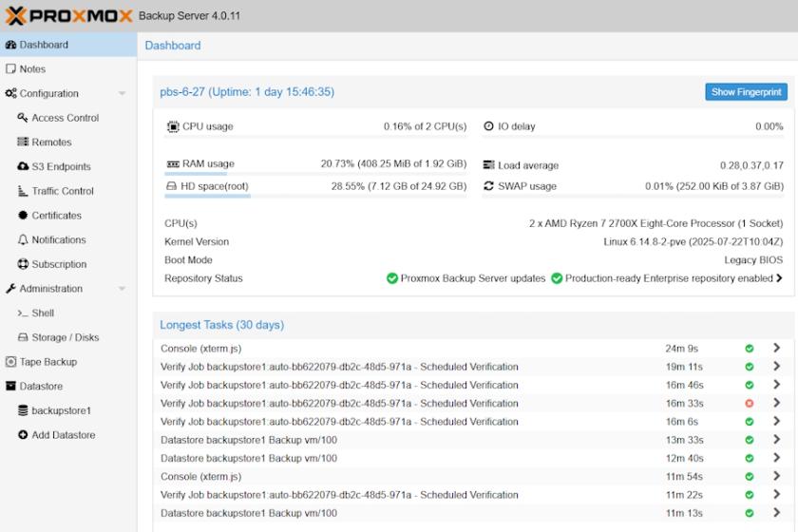798x532 pixels.
Task: Select the 11m 13s Backup vm/100 row
Action: (x=473, y=513)
